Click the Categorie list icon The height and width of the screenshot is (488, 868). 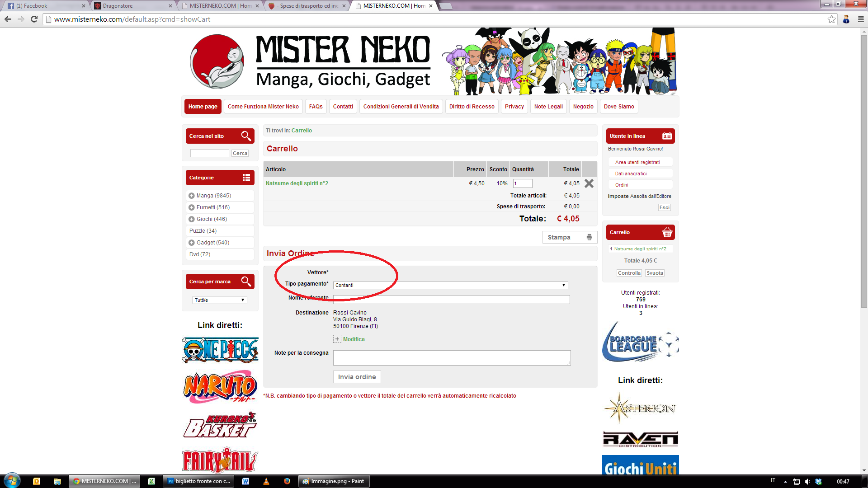[x=246, y=178]
